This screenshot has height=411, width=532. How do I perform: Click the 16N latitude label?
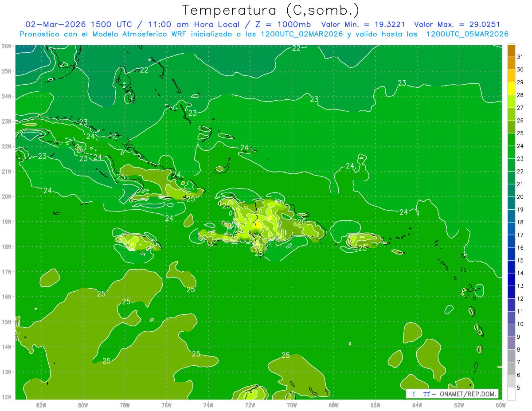(x=6, y=297)
